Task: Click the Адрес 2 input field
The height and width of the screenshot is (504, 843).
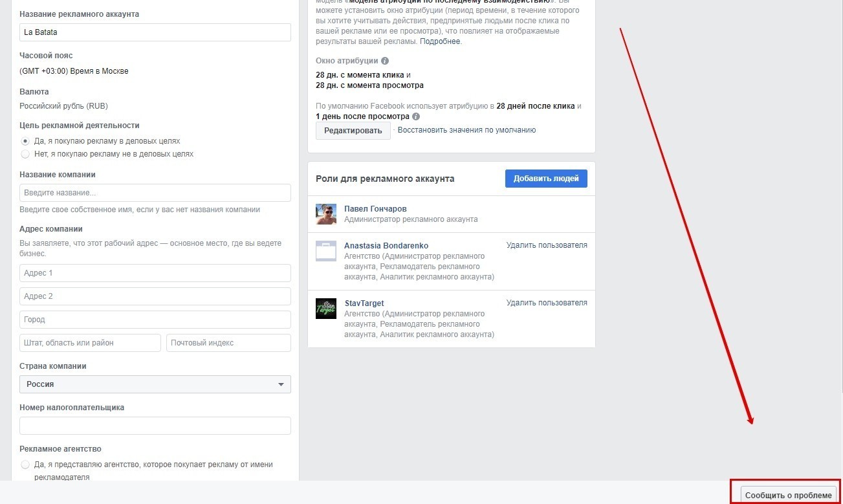Action: tap(155, 296)
